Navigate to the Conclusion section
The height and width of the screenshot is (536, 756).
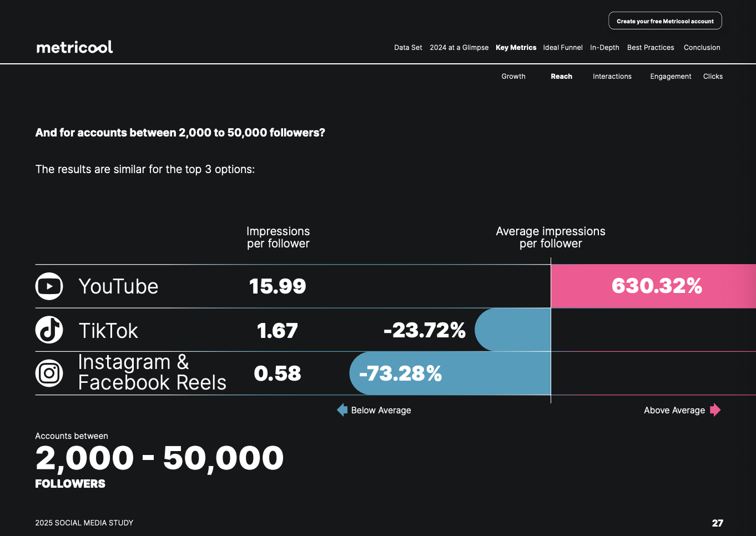[702, 48]
